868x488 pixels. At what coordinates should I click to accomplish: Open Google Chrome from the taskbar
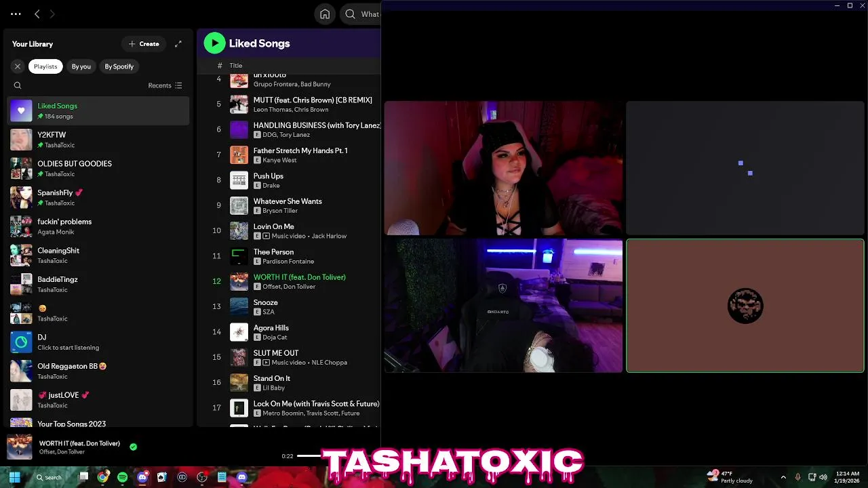coord(102,477)
